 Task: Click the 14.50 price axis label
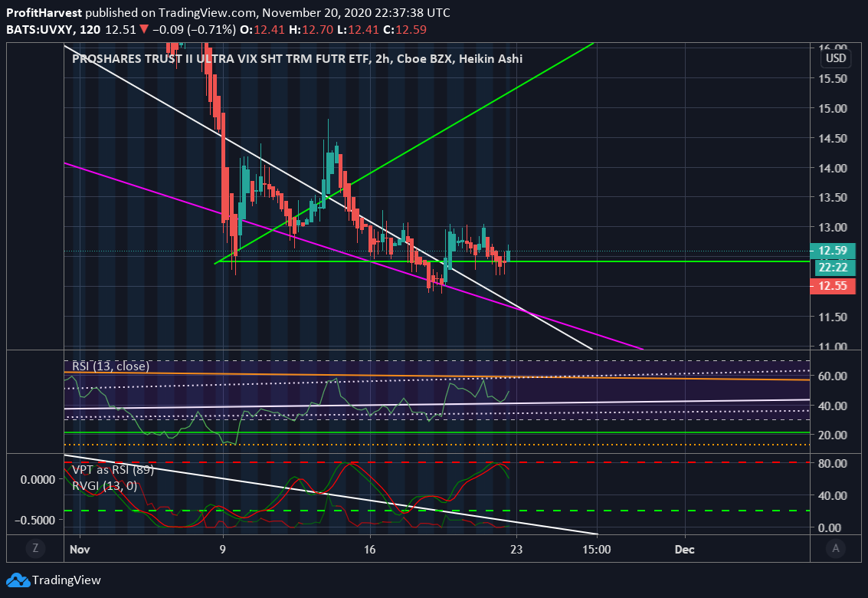point(833,139)
